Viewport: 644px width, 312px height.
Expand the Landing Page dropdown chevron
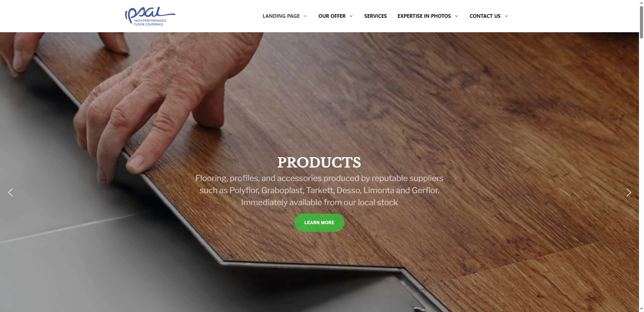click(x=305, y=16)
